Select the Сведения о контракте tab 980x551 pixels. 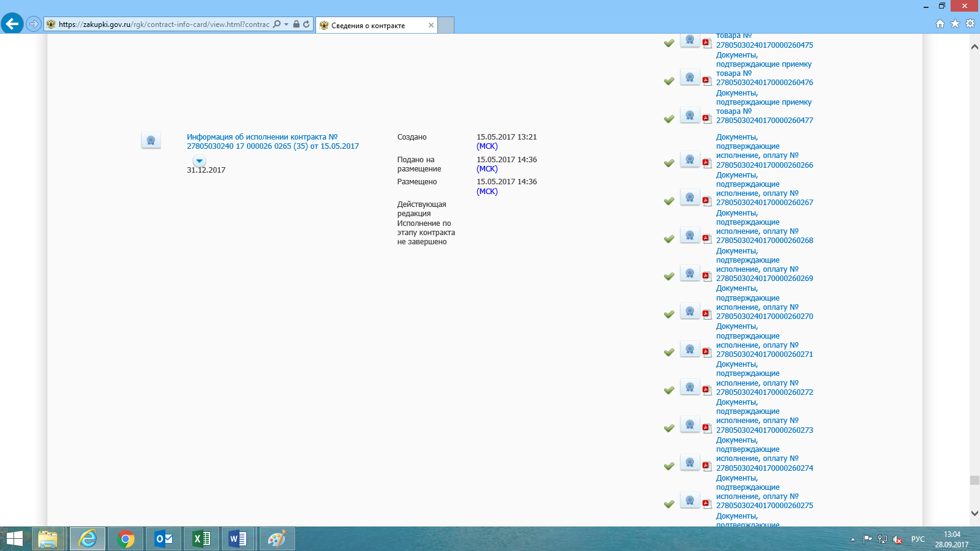(x=376, y=25)
